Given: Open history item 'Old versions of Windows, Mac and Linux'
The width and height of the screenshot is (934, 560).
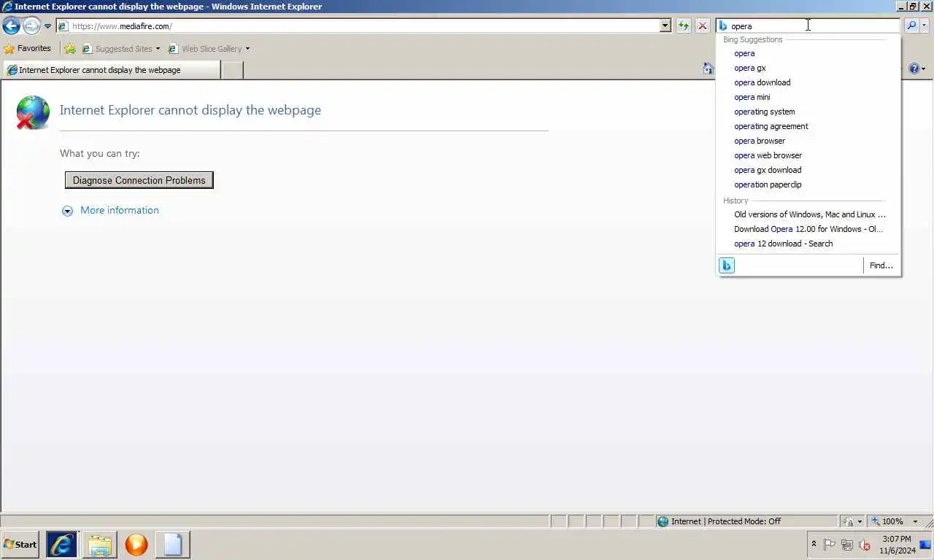Looking at the screenshot, I should pos(808,214).
